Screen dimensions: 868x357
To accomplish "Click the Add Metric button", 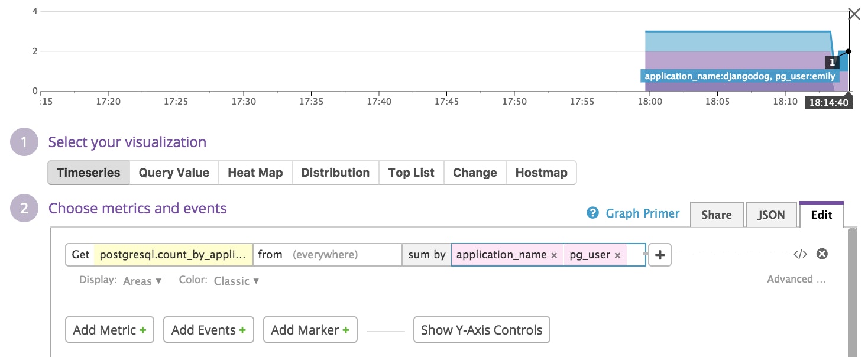I will click(x=109, y=330).
